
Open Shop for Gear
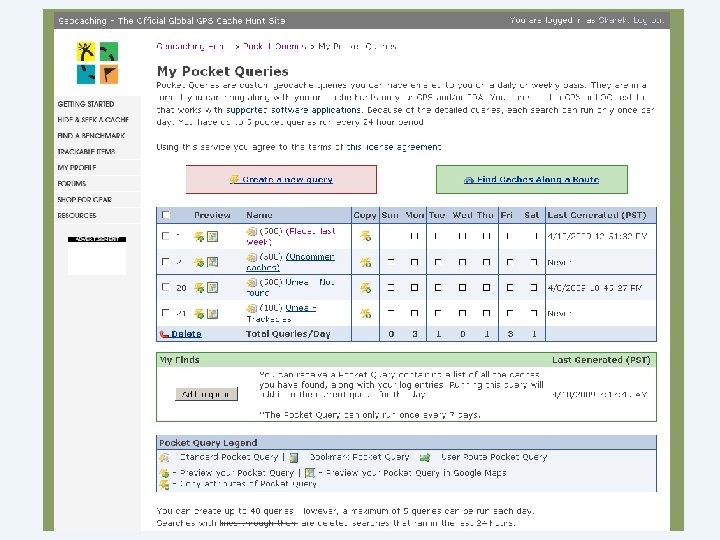[84, 200]
